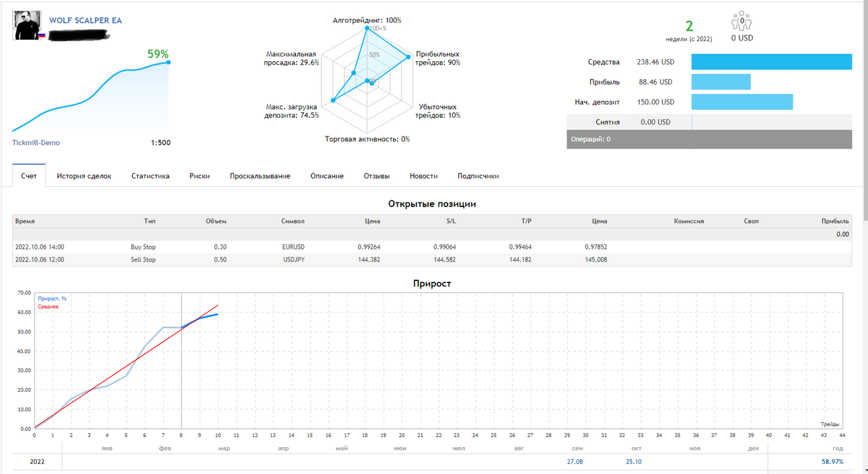The image size is (868, 474).
Task: Click the 59% growth figure
Action: pos(158,54)
